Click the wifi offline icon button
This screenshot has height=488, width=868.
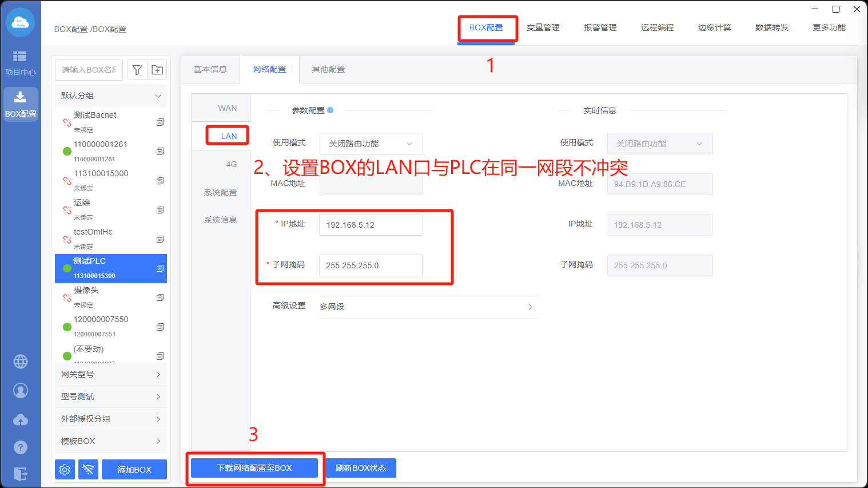click(x=88, y=470)
